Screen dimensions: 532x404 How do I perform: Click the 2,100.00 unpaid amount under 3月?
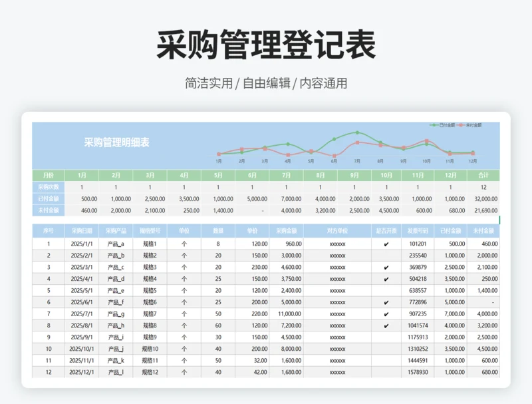[x=150, y=210]
